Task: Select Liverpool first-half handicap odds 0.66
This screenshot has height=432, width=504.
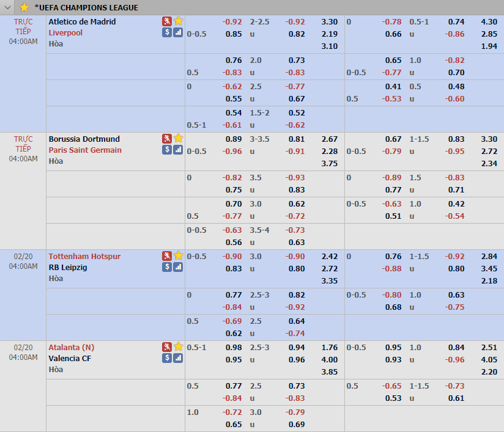Action: pyautogui.click(x=393, y=34)
